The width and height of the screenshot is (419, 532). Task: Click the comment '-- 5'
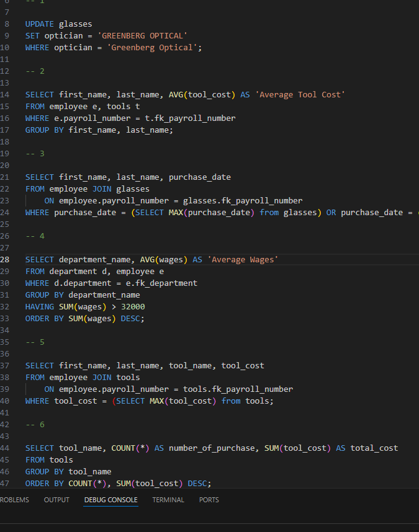coord(35,342)
